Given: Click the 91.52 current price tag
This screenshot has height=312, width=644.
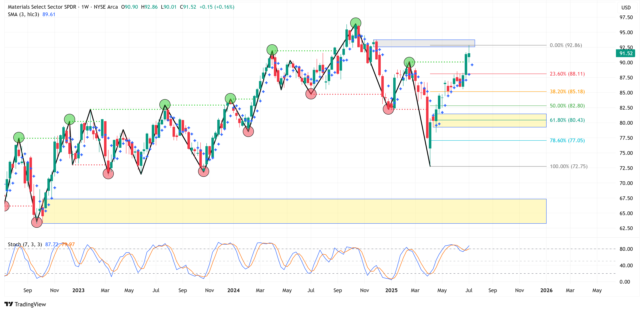Looking at the screenshot, I should 626,53.
